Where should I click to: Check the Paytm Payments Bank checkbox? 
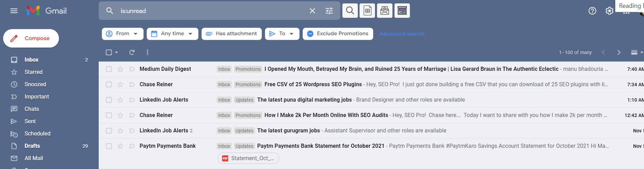(109, 146)
